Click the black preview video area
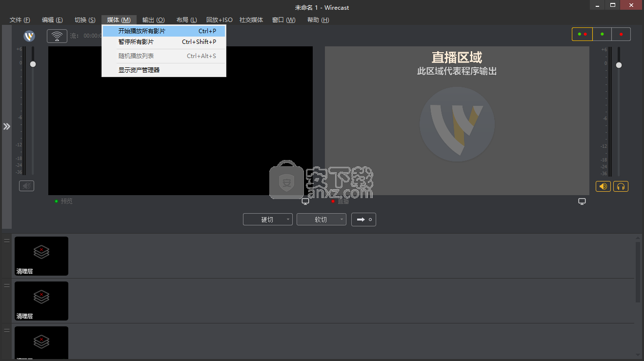Screen dimensions: 644x361 [x=181, y=120]
